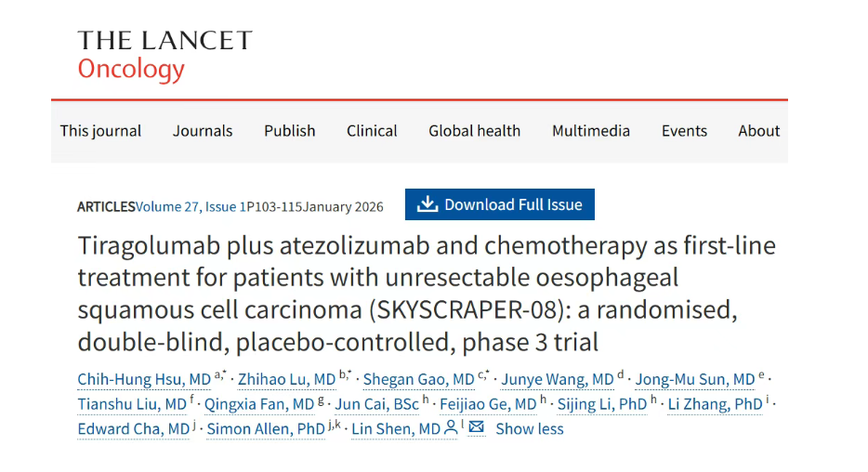Collapse author list with Show less
Image resolution: width=868 pixels, height=472 pixels.
click(529, 428)
